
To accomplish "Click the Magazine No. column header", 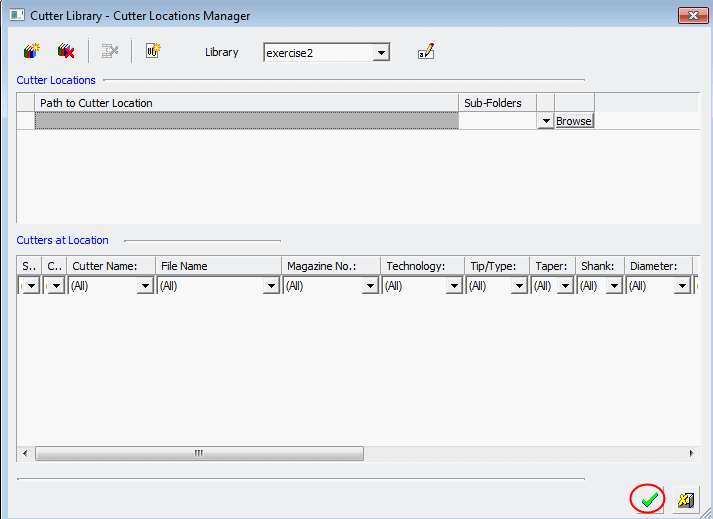I will (x=330, y=266).
